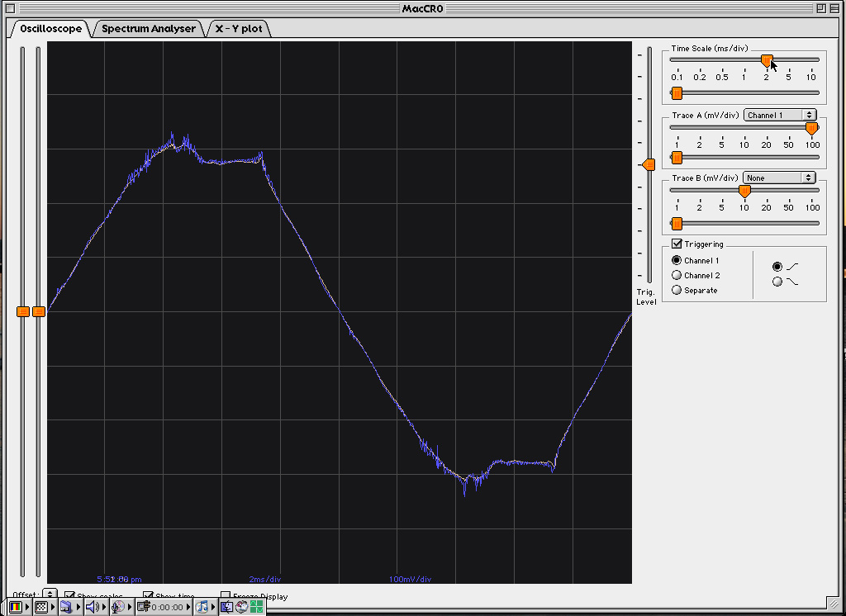
Task: Enable the Freeze Display checkbox
Action: click(x=226, y=596)
